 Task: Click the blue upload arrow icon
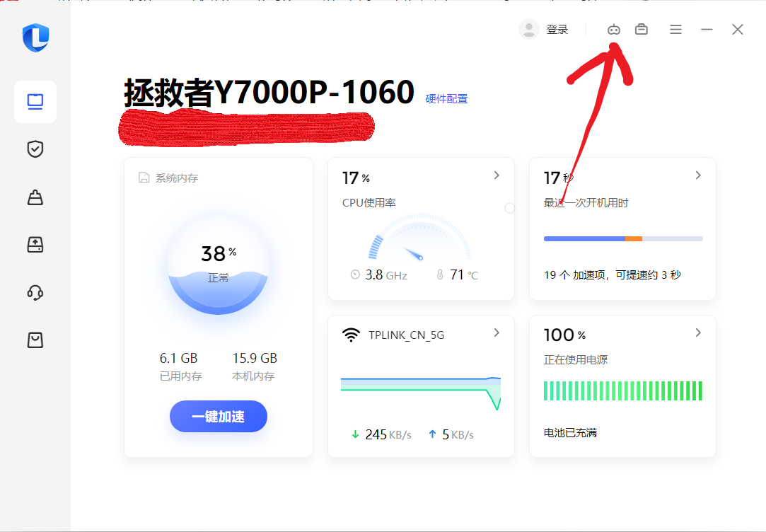[x=432, y=434]
